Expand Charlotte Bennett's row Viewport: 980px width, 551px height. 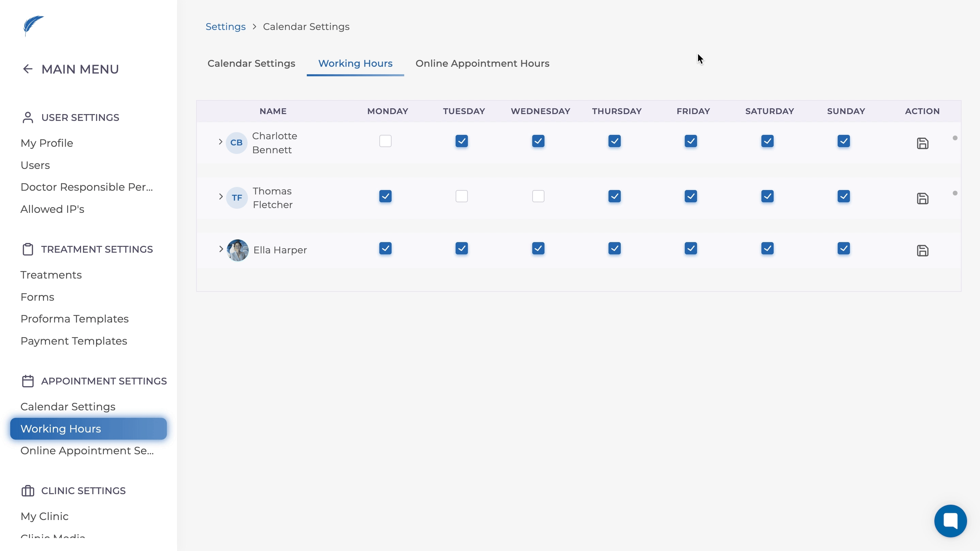tap(220, 142)
